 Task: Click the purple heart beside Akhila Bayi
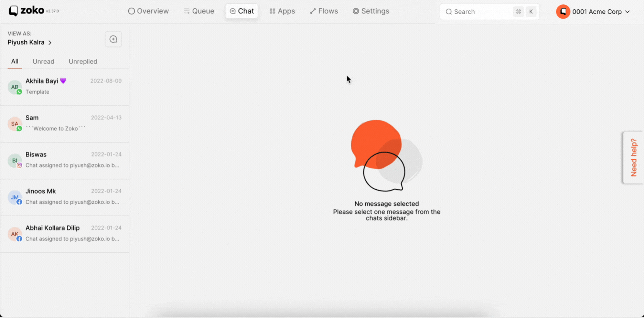[63, 81]
